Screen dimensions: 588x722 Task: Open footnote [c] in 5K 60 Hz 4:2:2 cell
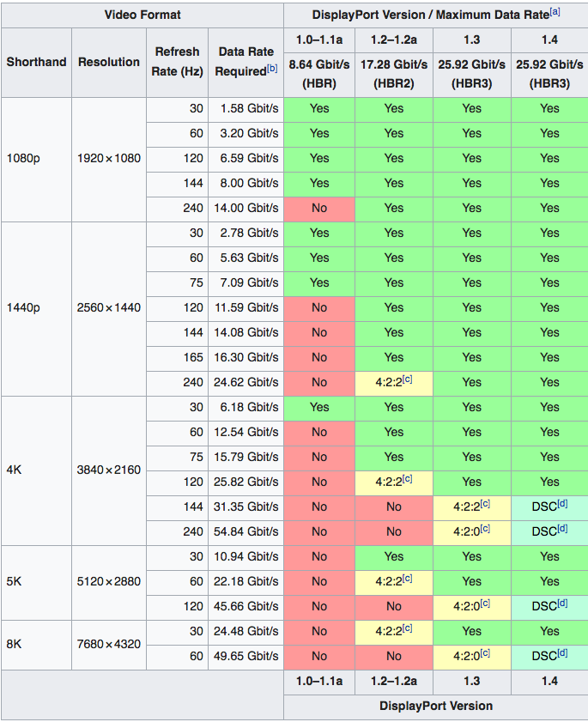point(407,578)
